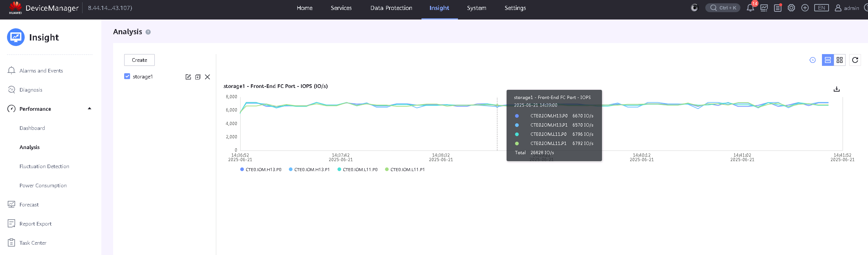The width and height of the screenshot is (868, 255).
Task: Switch to list layout view
Action: 828,60
